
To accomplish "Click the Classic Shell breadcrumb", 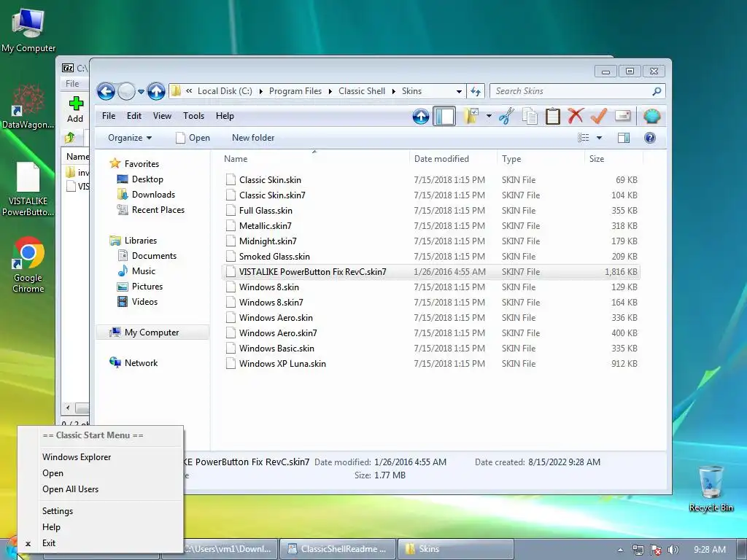I will click(362, 91).
